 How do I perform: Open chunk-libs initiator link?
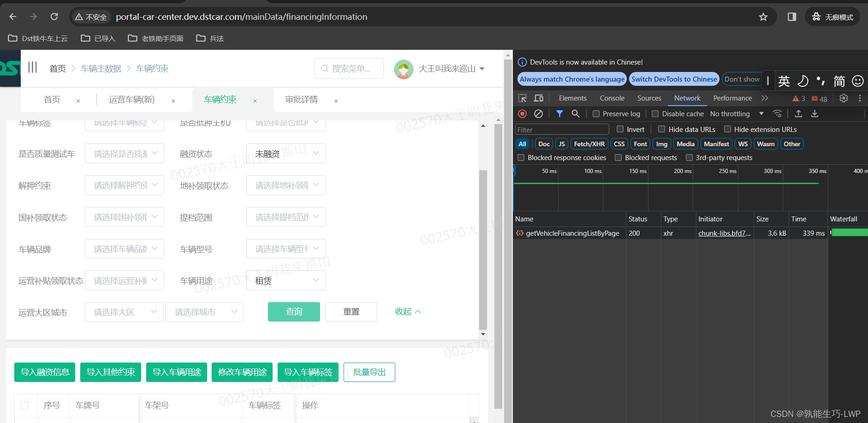725,233
